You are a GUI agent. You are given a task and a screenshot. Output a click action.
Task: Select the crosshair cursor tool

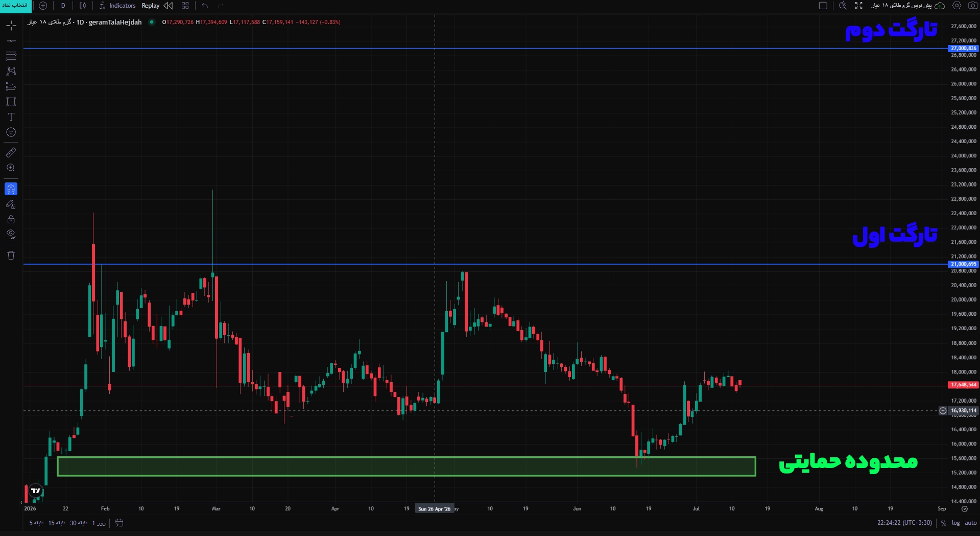[11, 25]
